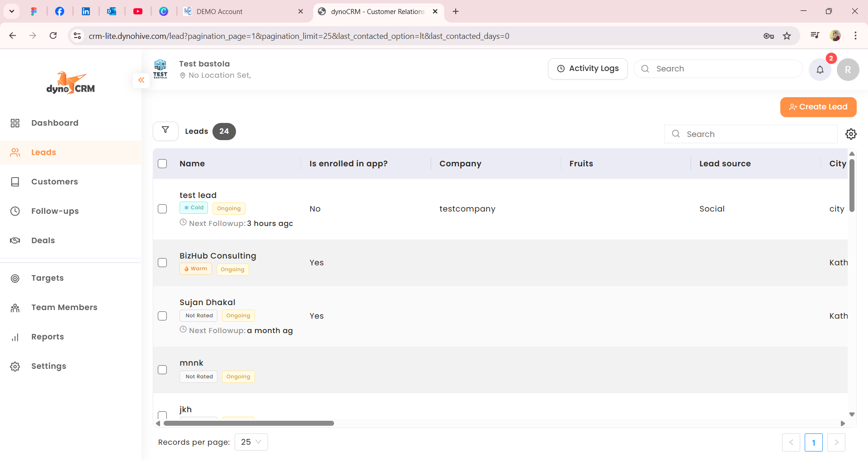This screenshot has height=461, width=868.
Task: Go to Customers in the sidebar
Action: pyautogui.click(x=54, y=182)
